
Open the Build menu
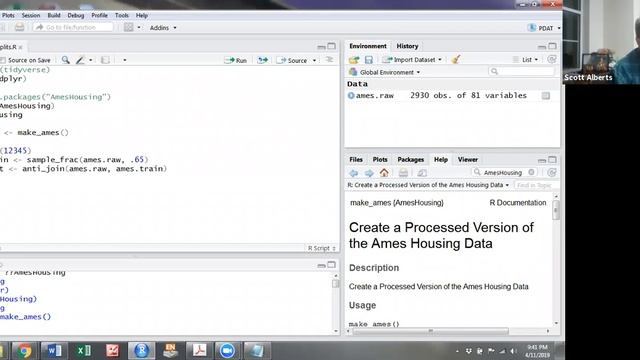coord(54,16)
